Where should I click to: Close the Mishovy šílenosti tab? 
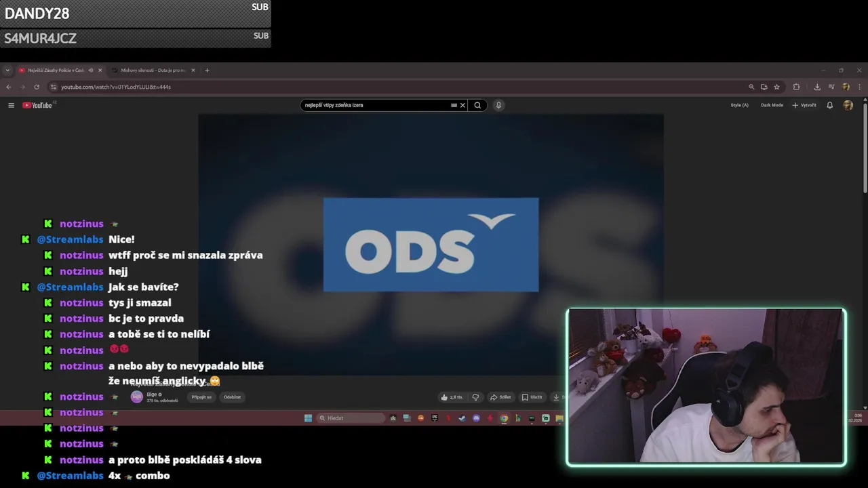click(193, 70)
